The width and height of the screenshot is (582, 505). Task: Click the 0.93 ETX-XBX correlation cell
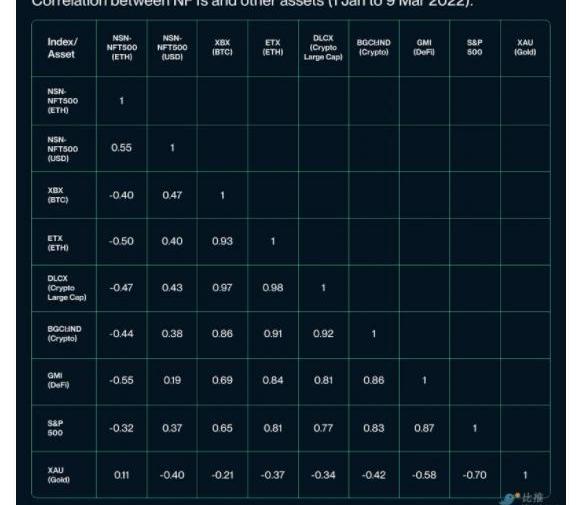(222, 241)
